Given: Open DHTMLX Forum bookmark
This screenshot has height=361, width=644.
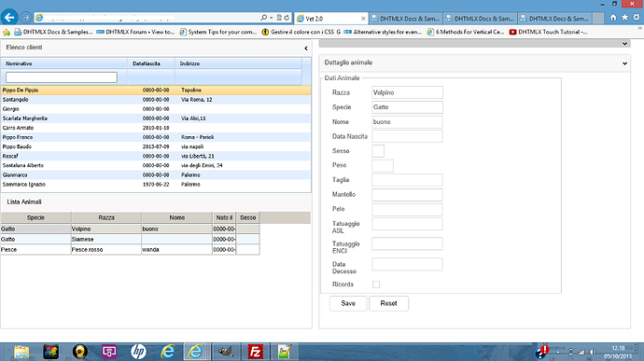Looking at the screenshot, I should pos(135,32).
